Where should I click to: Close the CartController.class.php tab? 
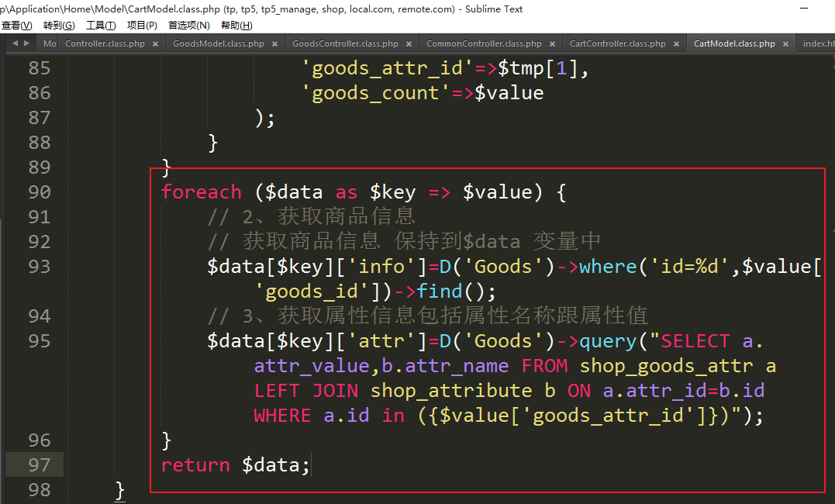tap(677, 44)
